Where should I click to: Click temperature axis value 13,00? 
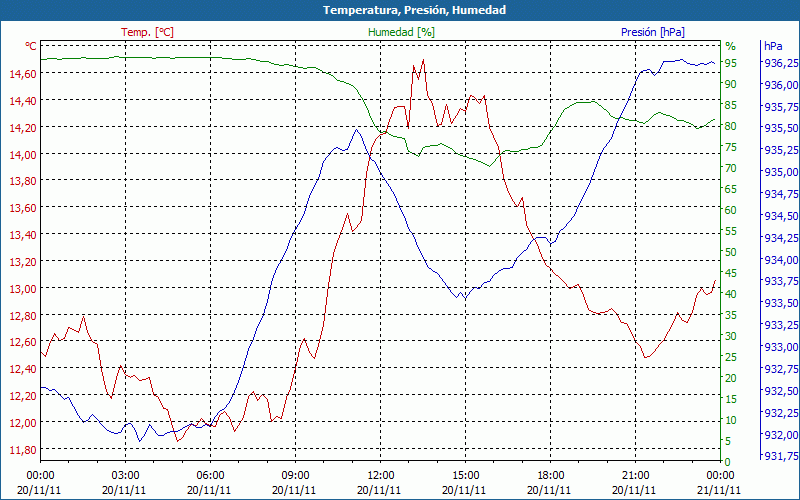tap(22, 288)
